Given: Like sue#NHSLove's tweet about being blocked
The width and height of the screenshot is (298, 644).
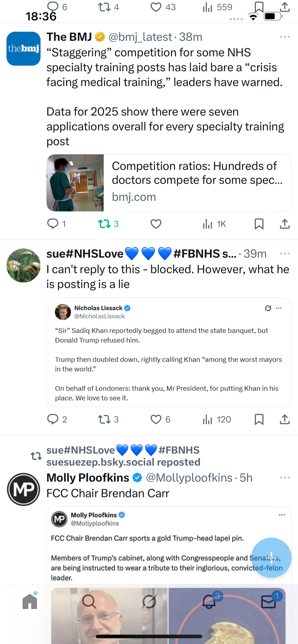Looking at the screenshot, I should click(156, 419).
